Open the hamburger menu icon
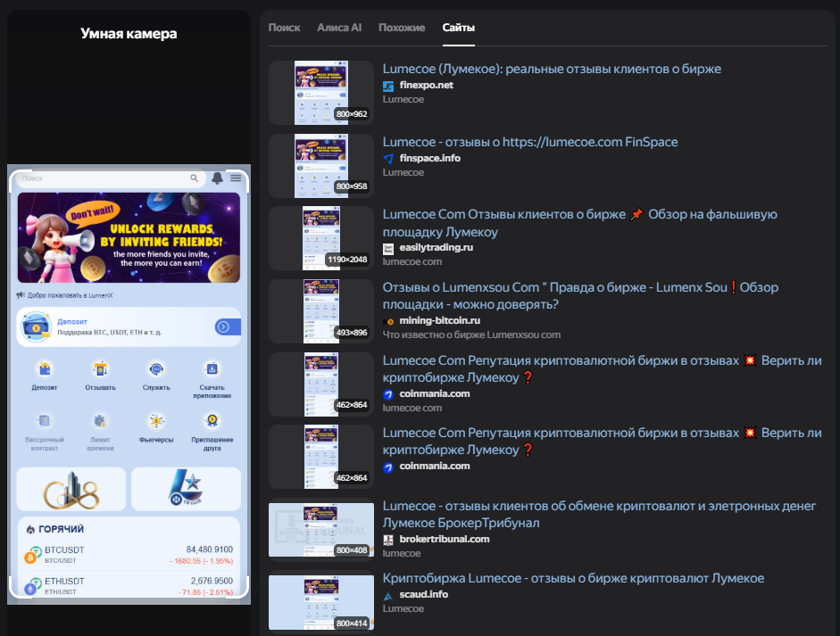The height and width of the screenshot is (636, 840). (x=236, y=178)
